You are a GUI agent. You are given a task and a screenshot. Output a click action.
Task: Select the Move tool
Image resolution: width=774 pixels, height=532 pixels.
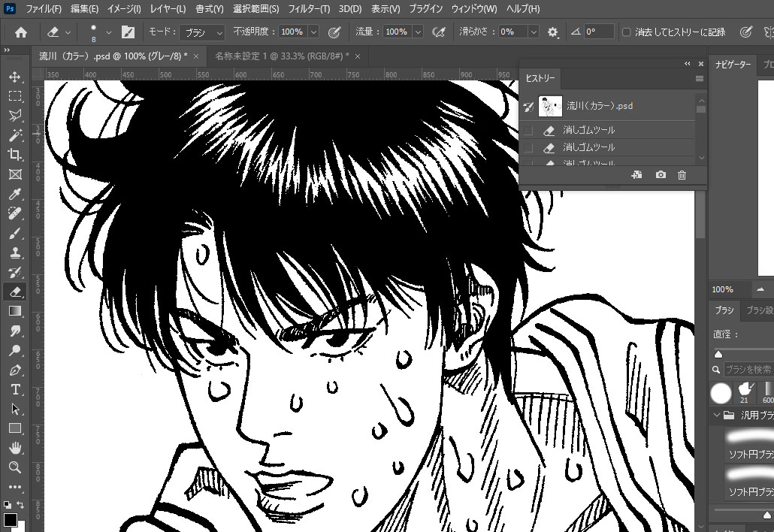coord(15,77)
